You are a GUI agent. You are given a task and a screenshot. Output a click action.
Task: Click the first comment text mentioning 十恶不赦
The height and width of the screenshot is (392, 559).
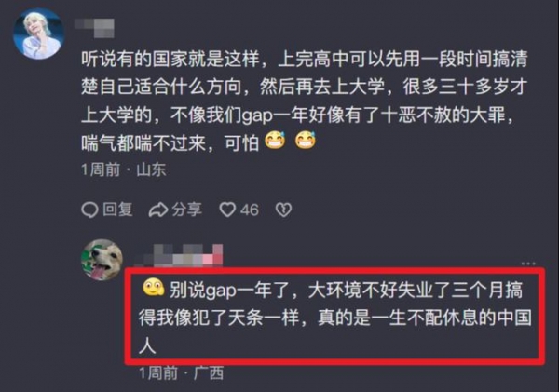(305, 101)
